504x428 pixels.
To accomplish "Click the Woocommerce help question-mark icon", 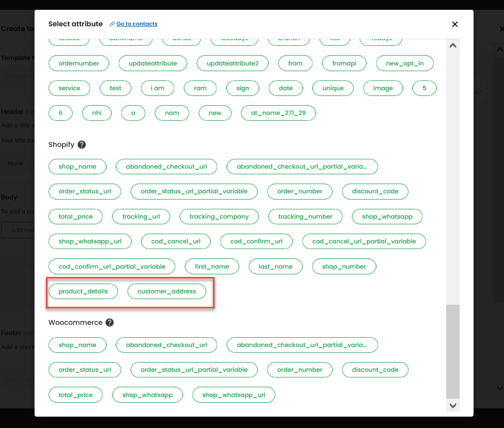I will pos(109,322).
